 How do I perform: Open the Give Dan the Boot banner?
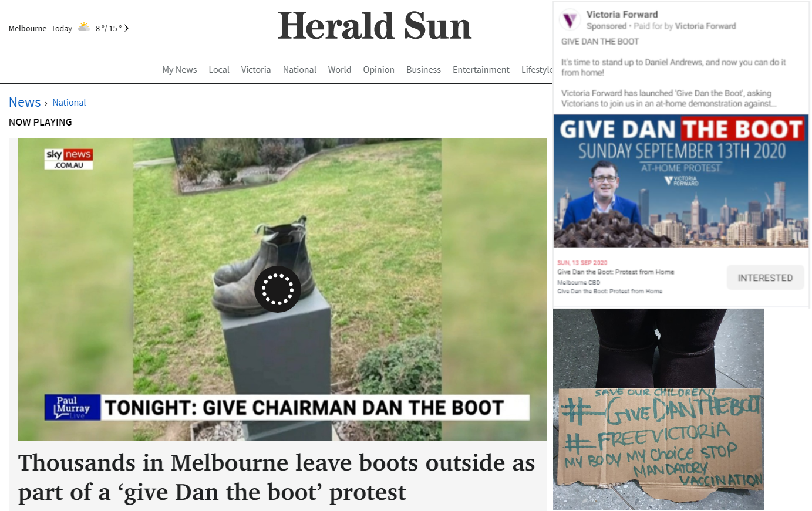(x=681, y=181)
